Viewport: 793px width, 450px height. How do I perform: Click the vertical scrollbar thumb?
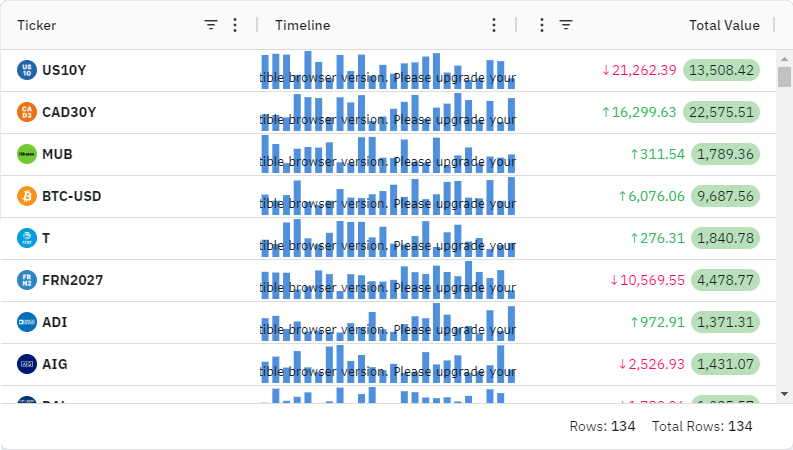(x=784, y=77)
